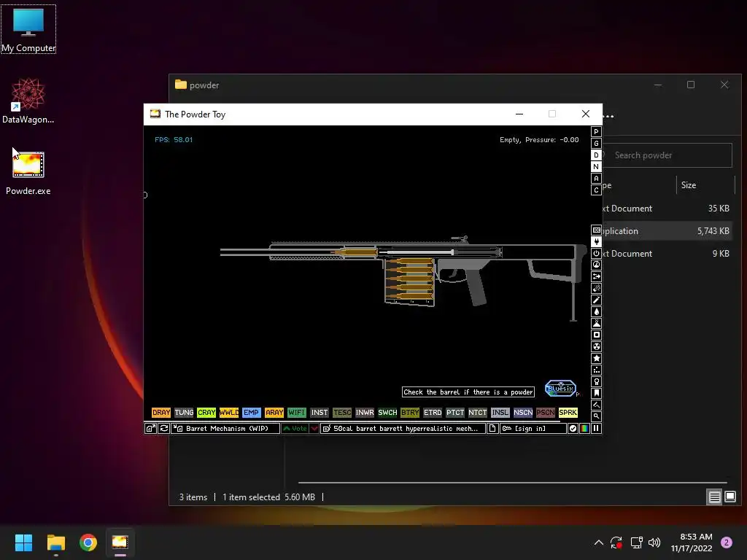Select the SPRK element

click(x=568, y=413)
